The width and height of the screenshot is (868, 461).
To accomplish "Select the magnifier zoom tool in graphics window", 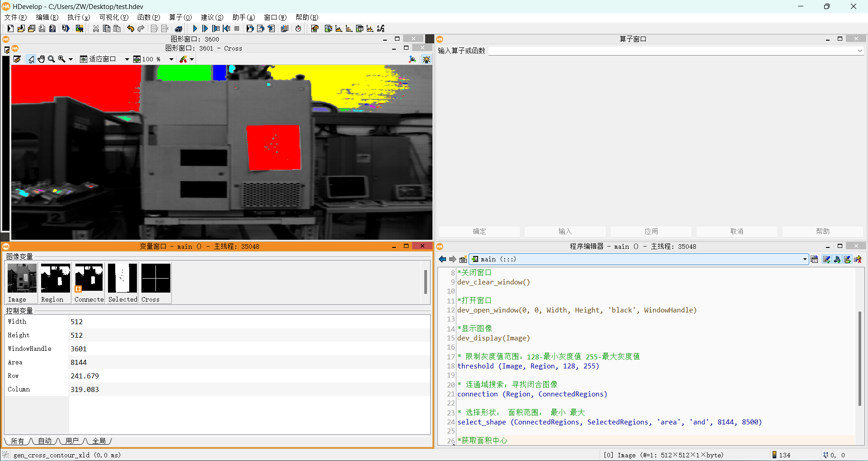I will [52, 59].
